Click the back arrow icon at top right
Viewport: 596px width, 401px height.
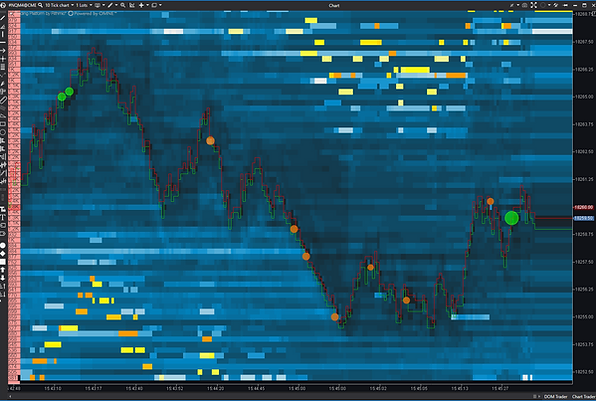[565, 5]
